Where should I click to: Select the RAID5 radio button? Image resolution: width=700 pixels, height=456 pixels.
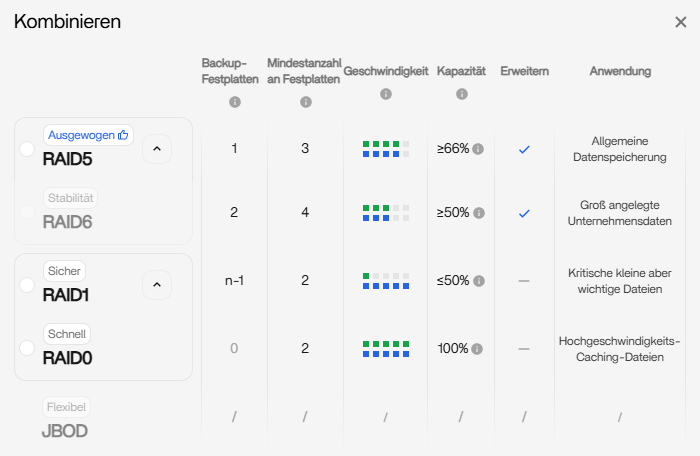[27, 149]
